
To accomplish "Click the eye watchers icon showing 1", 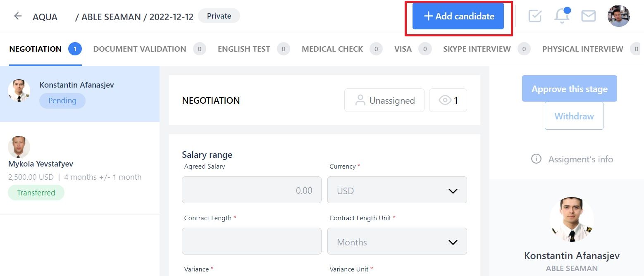I will [448, 100].
